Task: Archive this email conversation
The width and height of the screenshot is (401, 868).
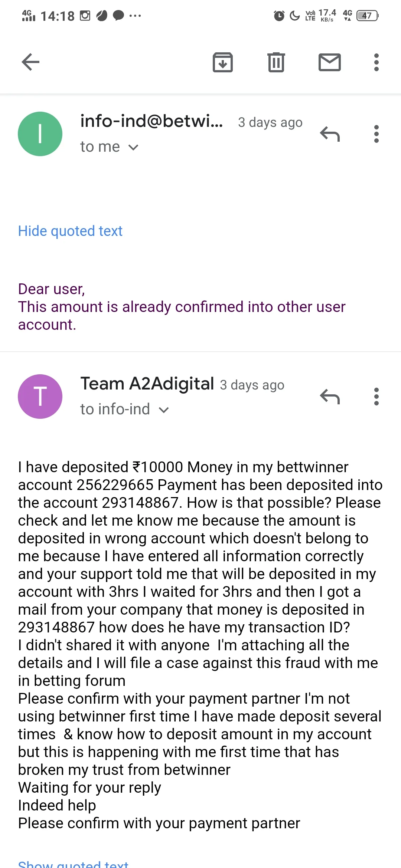Action: pos(223,62)
